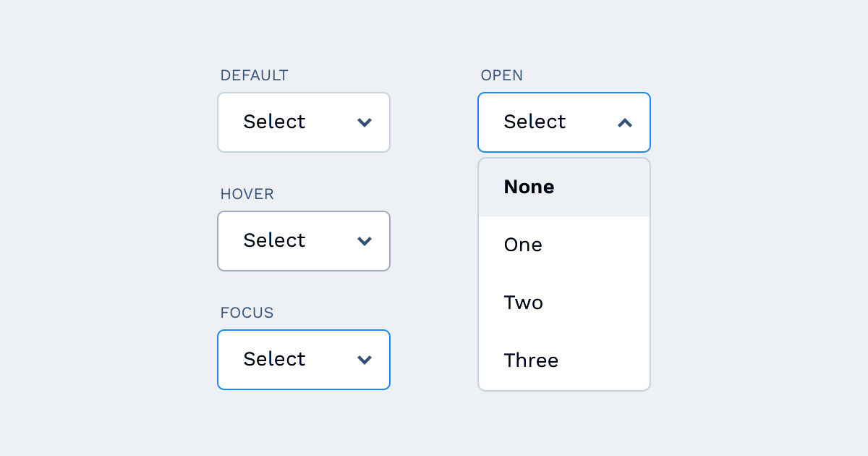
Task: Click "Select" placeholder text under DEFAULT
Action: (x=274, y=122)
